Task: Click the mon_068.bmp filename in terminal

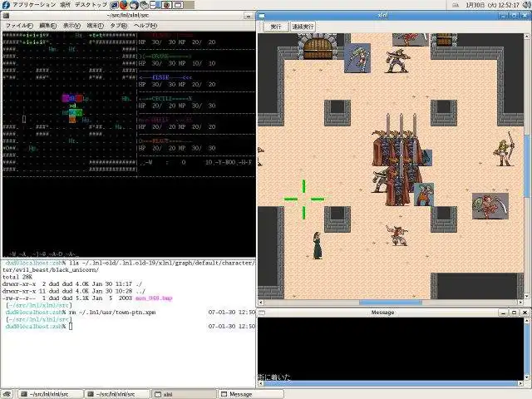Action: [x=154, y=298]
